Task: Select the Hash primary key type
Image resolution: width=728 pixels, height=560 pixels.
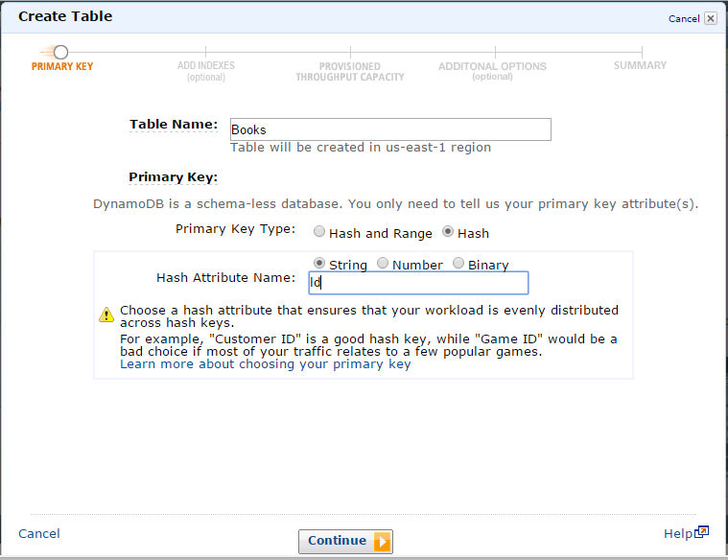Action: [x=448, y=233]
